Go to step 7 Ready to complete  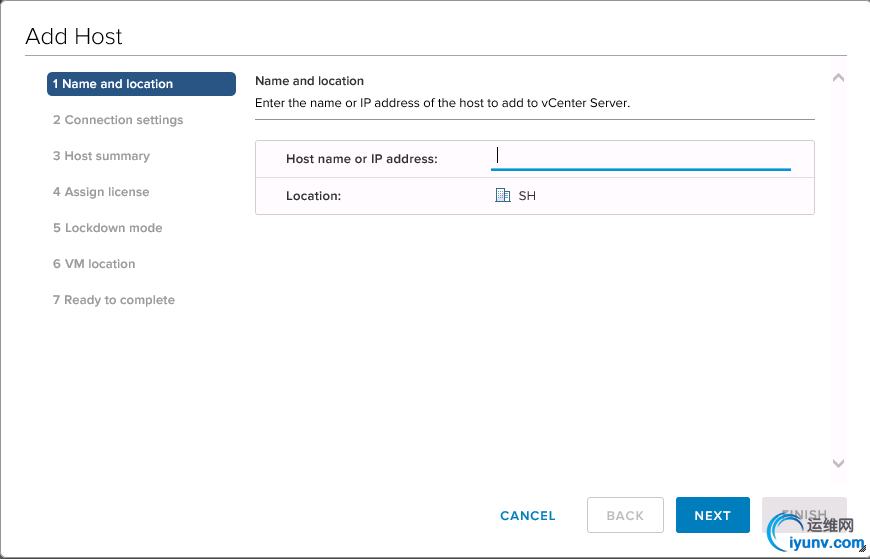pos(113,300)
